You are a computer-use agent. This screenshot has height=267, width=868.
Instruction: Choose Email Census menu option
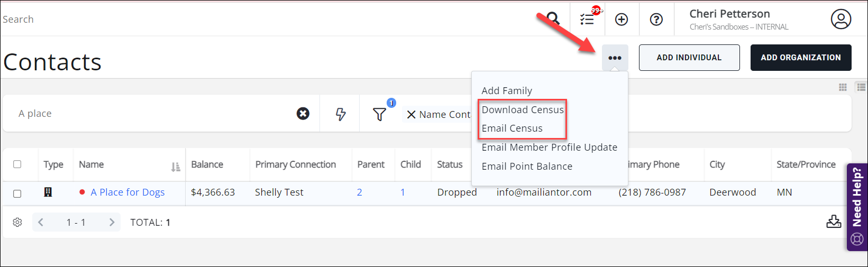click(x=512, y=128)
